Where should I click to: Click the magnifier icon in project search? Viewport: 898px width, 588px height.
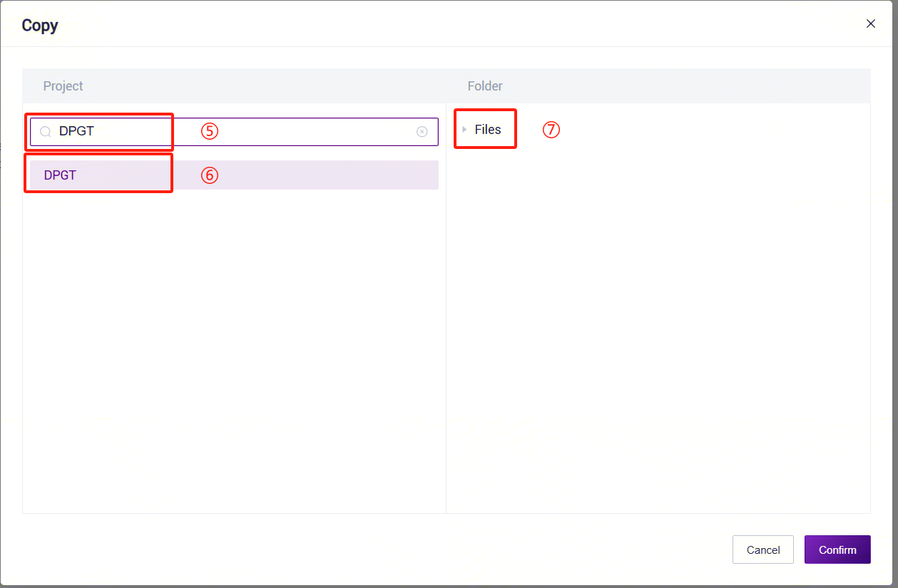45,132
